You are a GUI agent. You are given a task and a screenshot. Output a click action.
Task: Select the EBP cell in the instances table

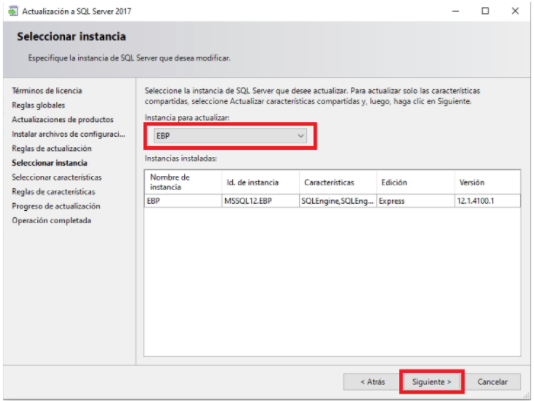[183, 201]
